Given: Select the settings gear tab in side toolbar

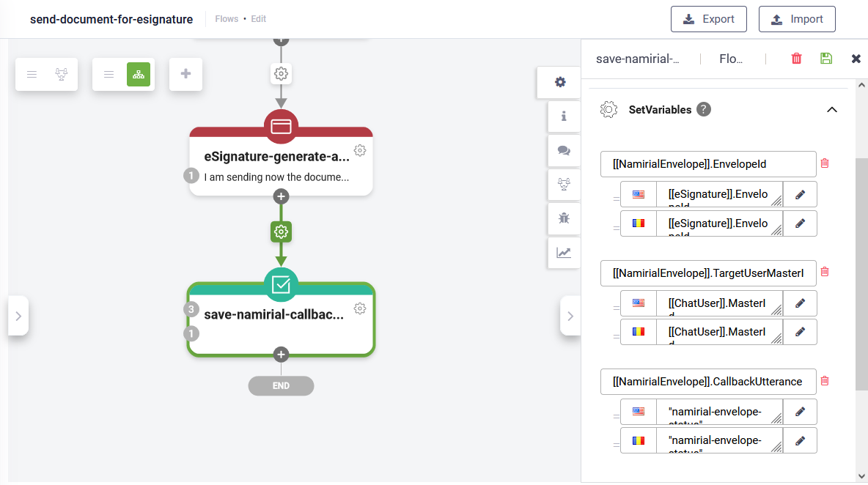Looking at the screenshot, I should tap(560, 82).
